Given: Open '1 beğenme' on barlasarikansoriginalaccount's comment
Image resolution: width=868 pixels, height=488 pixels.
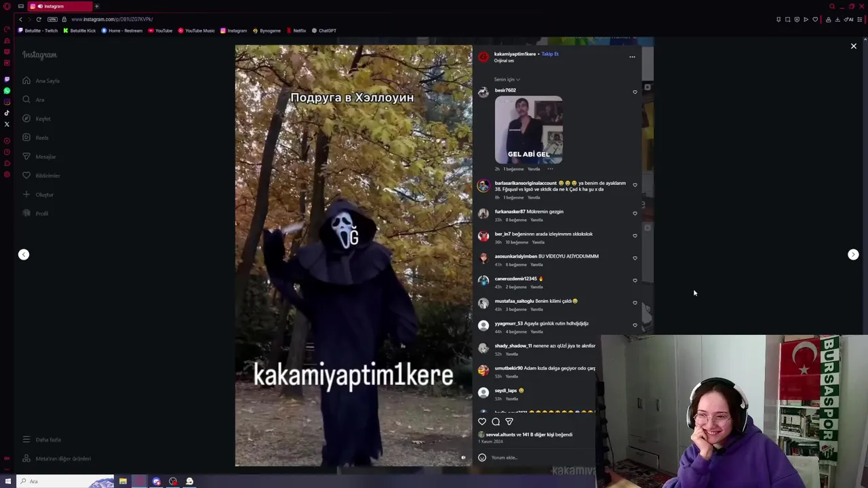Looking at the screenshot, I should [513, 197].
